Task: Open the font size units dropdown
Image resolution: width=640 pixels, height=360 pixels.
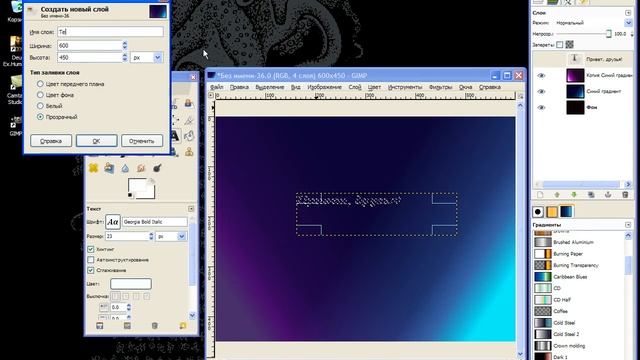Action: click(x=182, y=236)
